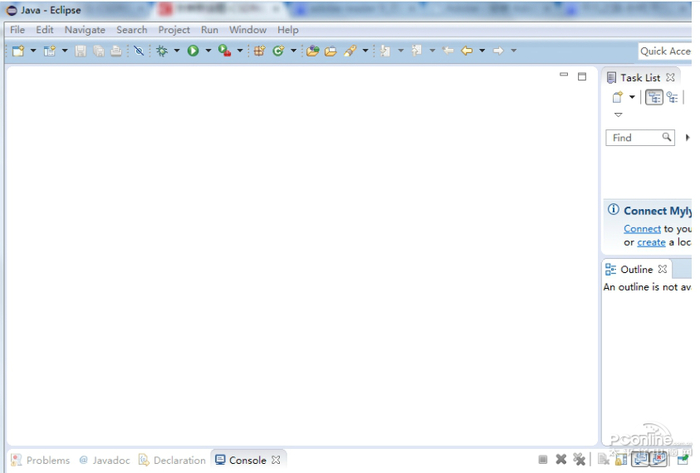The width and height of the screenshot is (700, 473).
Task: Minimize the editor area
Action: (564, 75)
